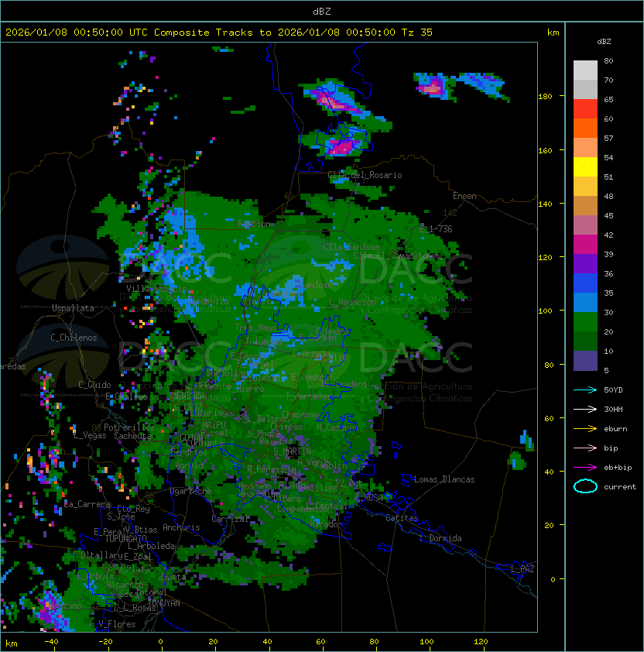Select the light blue 30-35 dBZ swatch

coord(585,302)
